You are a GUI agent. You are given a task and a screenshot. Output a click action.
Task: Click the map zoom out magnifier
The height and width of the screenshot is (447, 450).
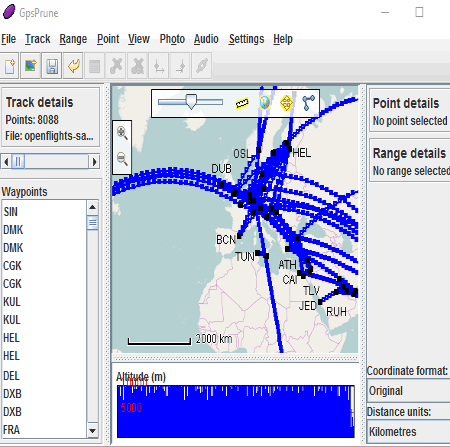122,159
